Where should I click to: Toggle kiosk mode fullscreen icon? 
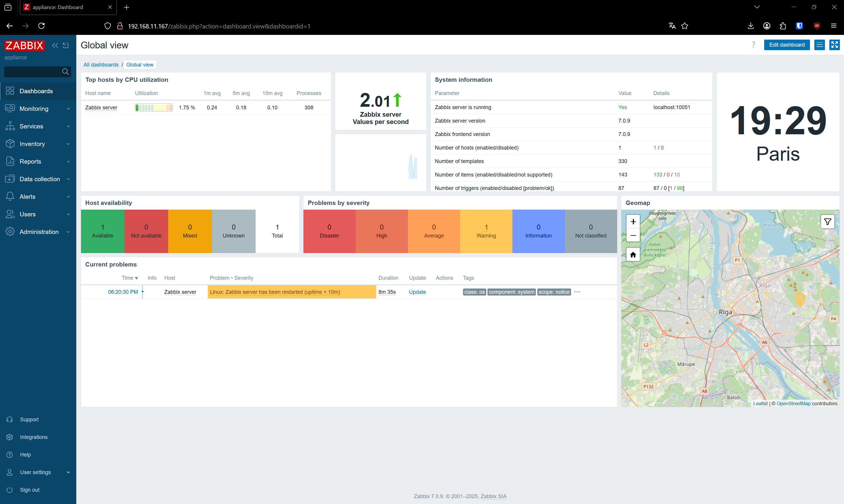[x=835, y=45]
